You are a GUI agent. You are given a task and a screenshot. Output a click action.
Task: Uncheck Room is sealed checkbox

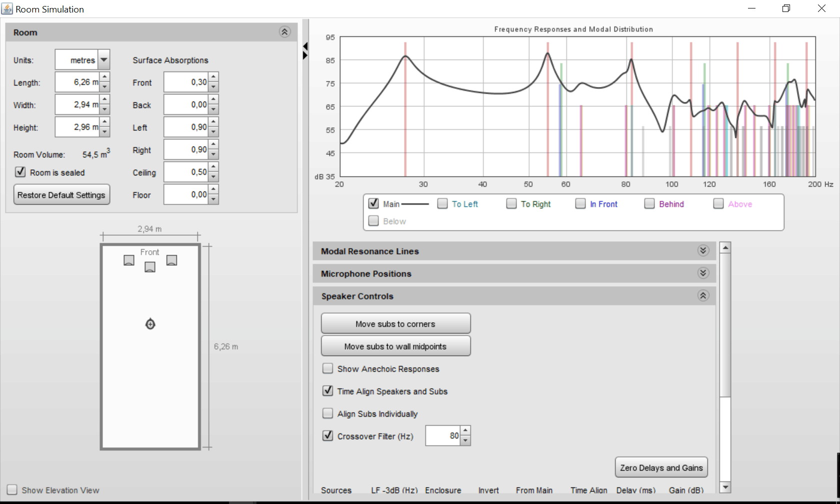click(x=20, y=172)
